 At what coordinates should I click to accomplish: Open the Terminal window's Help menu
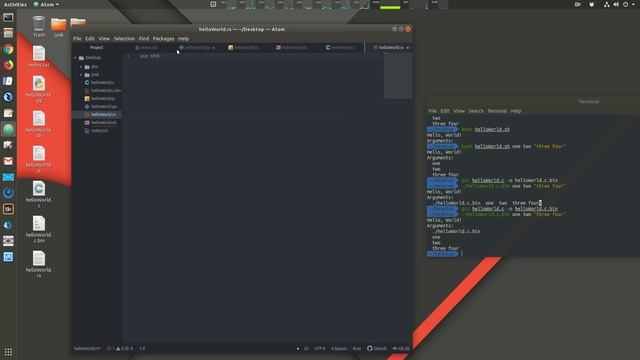[516, 111]
